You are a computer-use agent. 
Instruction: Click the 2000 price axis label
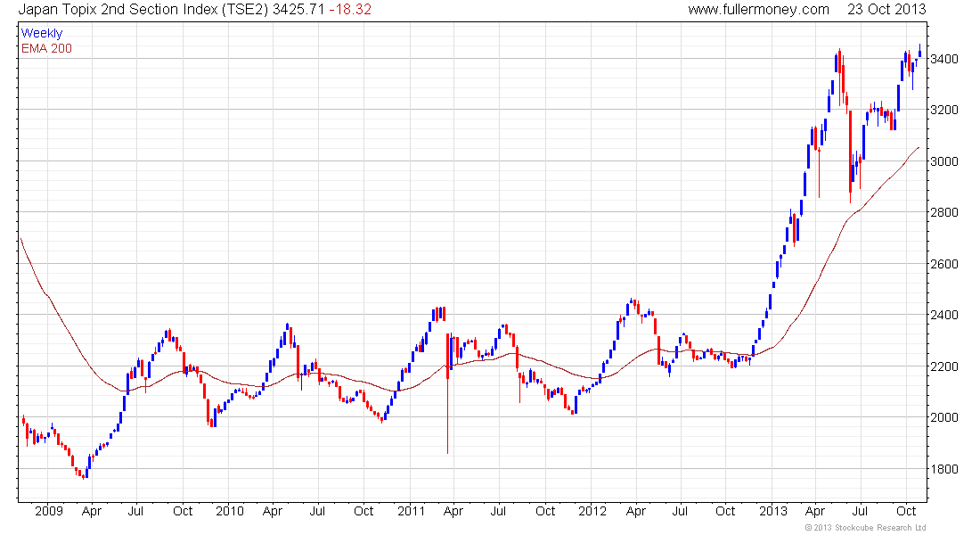point(943,417)
